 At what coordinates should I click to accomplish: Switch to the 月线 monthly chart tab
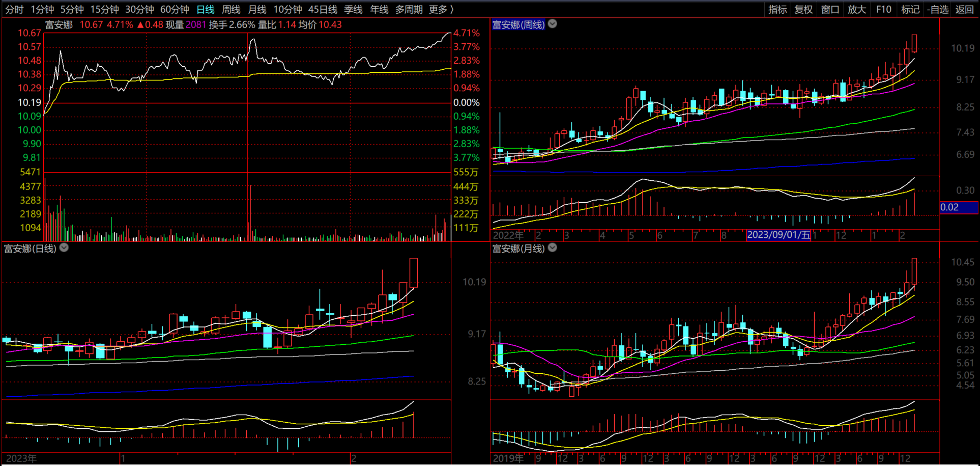pos(257,10)
